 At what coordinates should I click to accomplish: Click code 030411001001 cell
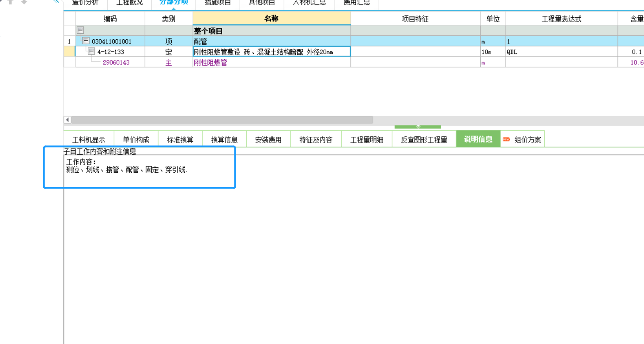point(112,42)
